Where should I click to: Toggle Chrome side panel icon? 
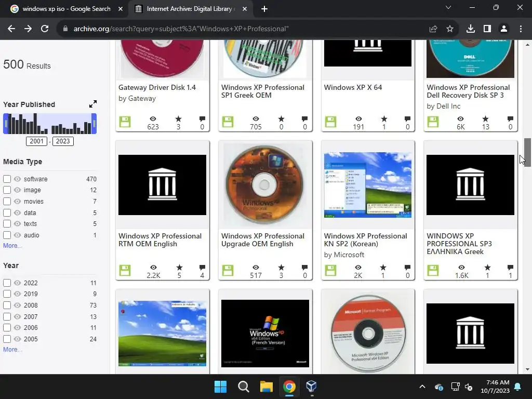click(487, 29)
